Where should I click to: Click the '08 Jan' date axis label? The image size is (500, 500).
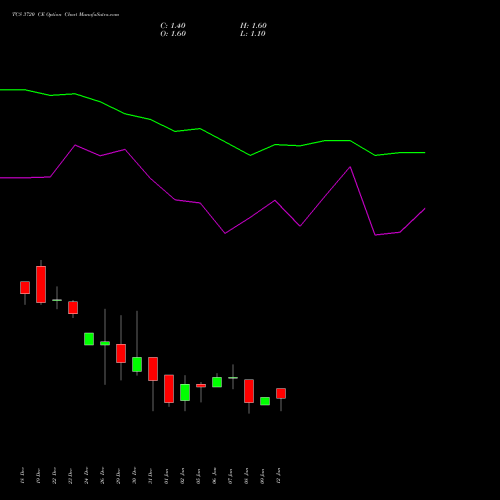tap(246, 476)
